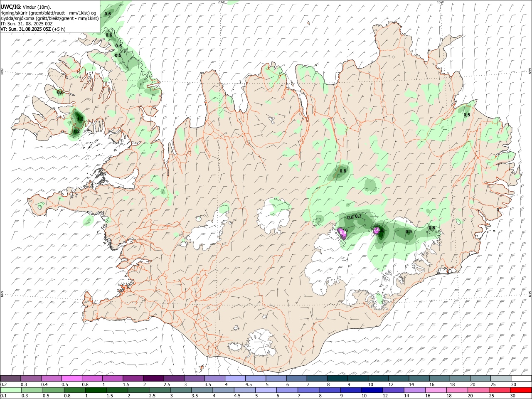Viewport: 532px width, 399px height.
Task: Click the legend line 'slydda/snjókoma (grátt/bleikt/grænt - mm/1klst)'
Action: pyautogui.click(x=49, y=18)
